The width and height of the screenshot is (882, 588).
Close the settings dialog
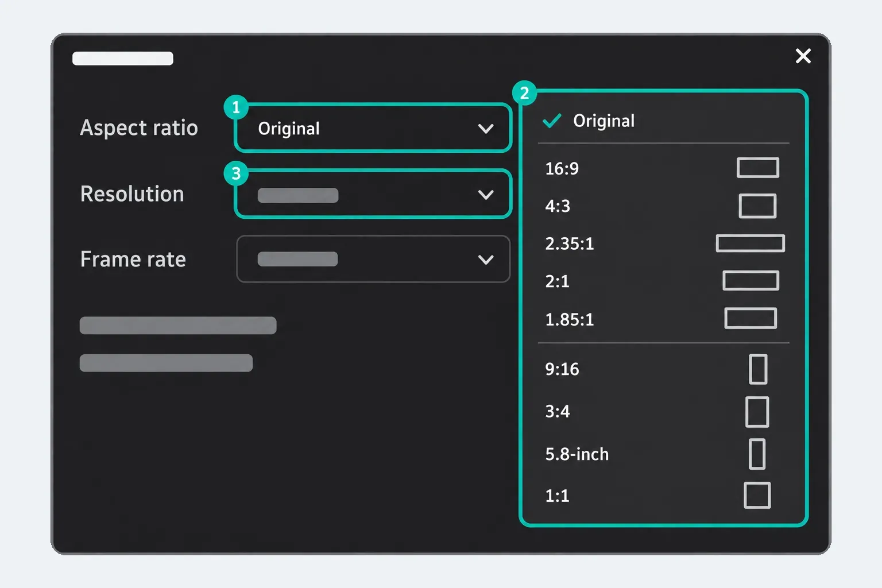803,56
